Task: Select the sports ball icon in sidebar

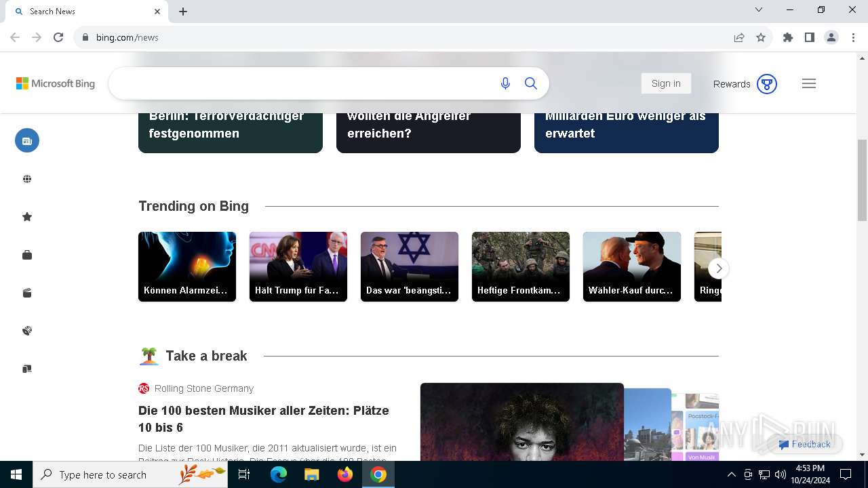Action: pyautogui.click(x=27, y=331)
